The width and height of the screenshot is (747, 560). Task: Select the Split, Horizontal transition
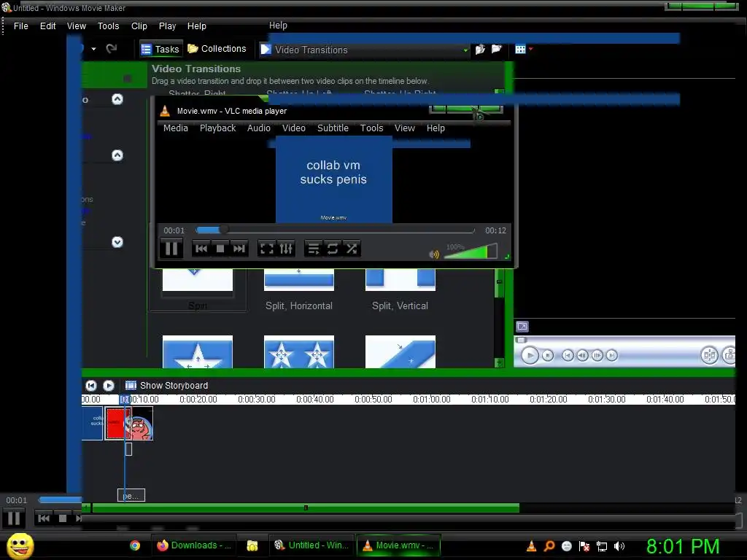click(x=298, y=289)
